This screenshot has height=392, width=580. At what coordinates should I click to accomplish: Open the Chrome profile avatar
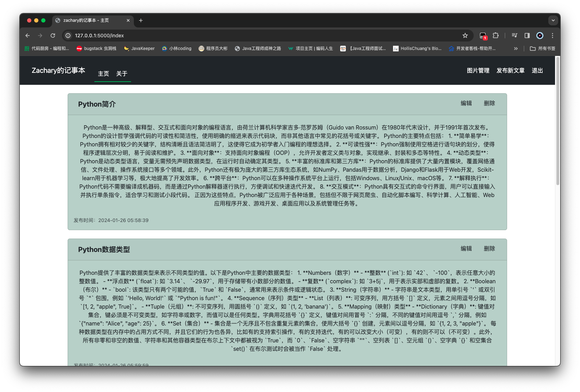click(x=540, y=36)
